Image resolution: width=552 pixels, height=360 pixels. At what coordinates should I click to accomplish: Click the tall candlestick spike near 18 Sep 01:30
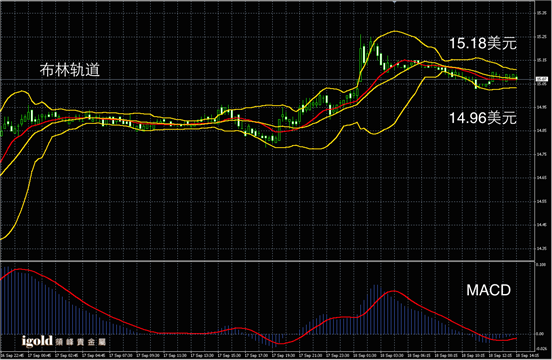tap(360, 58)
